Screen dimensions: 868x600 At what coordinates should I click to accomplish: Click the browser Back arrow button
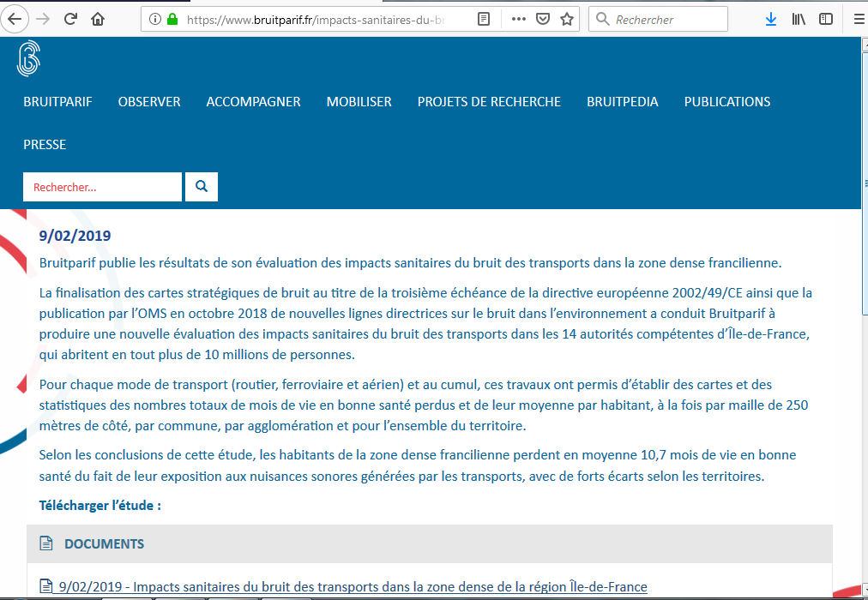[15, 20]
